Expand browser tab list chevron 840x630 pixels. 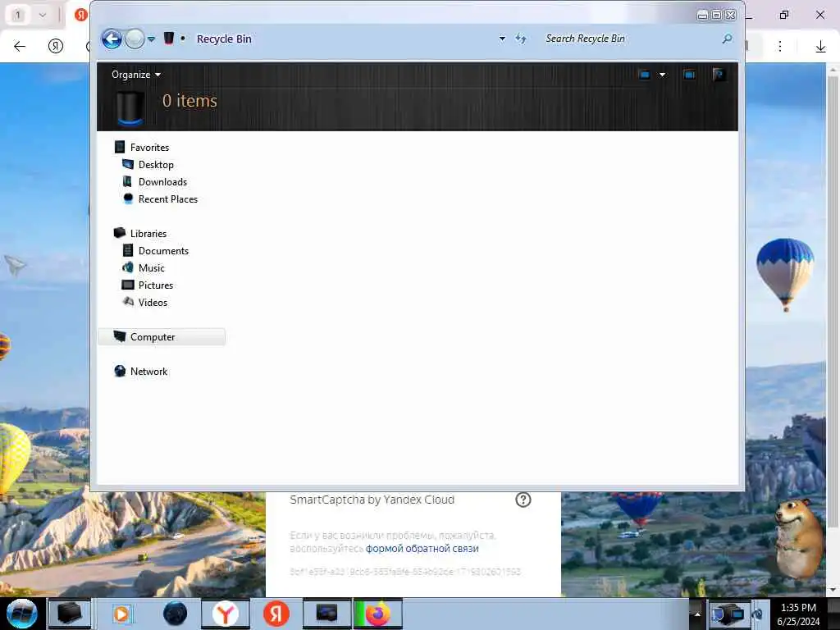tap(43, 15)
